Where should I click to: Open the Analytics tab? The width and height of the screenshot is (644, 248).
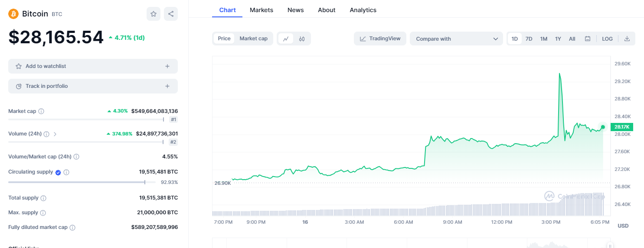363,10
